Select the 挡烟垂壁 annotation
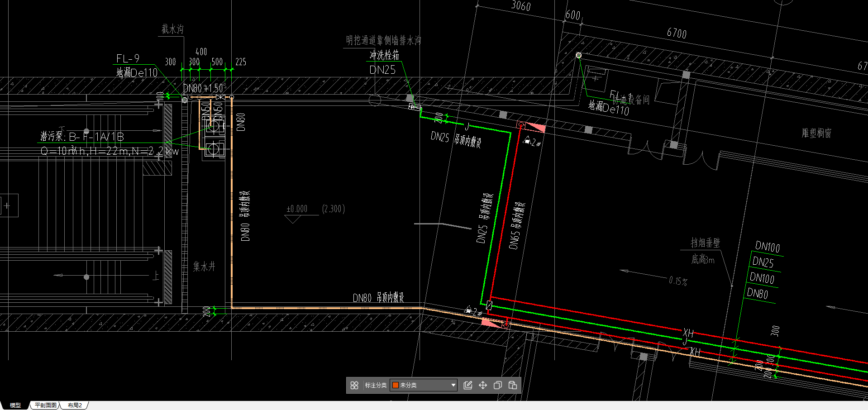The image size is (868, 410). tap(705, 243)
